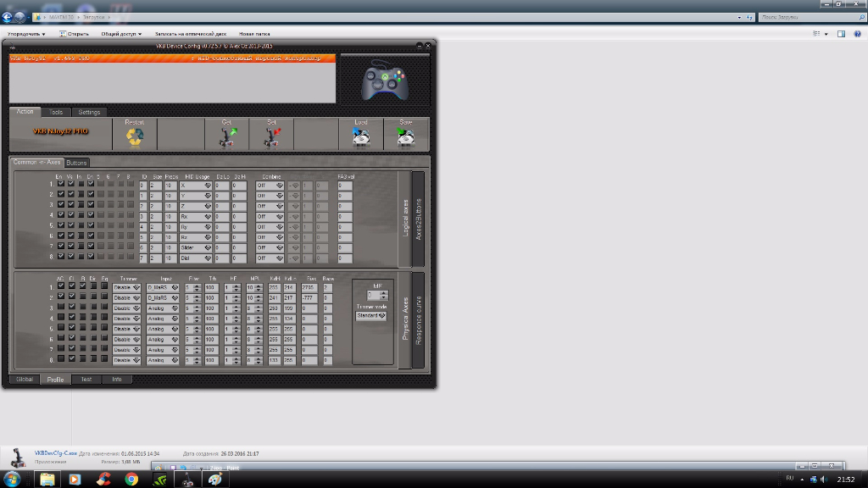The width and height of the screenshot is (868, 488).
Task: Click Записать на оптический диск button
Action: (x=191, y=34)
